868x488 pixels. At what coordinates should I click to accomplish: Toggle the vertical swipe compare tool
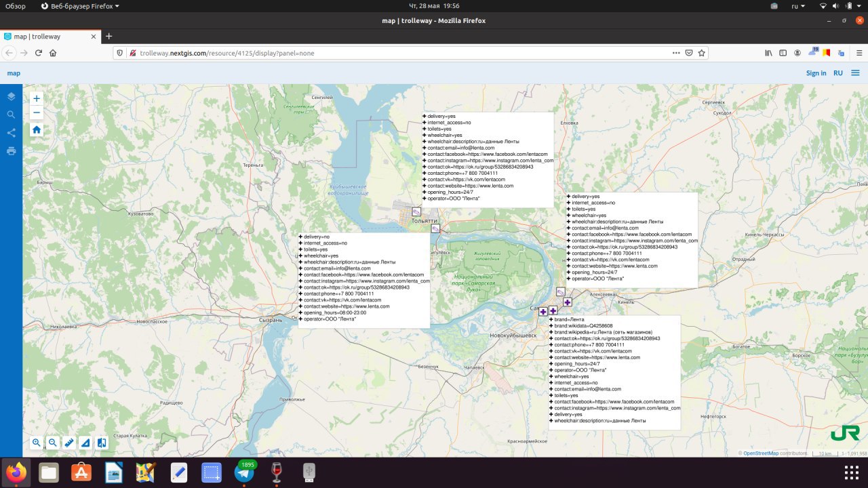(102, 443)
